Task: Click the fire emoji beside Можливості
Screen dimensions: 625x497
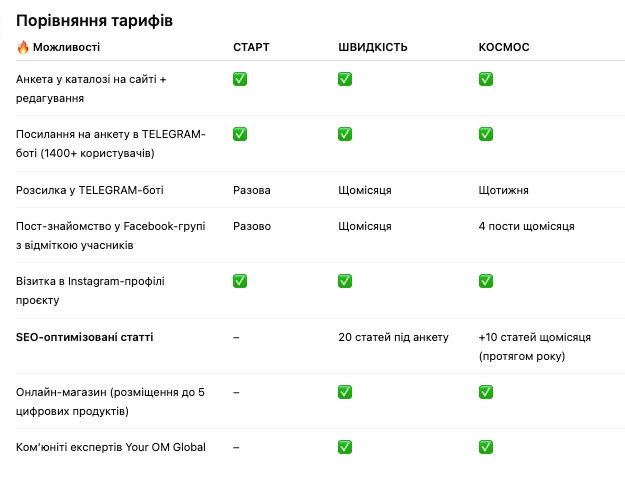Action: 23,47
